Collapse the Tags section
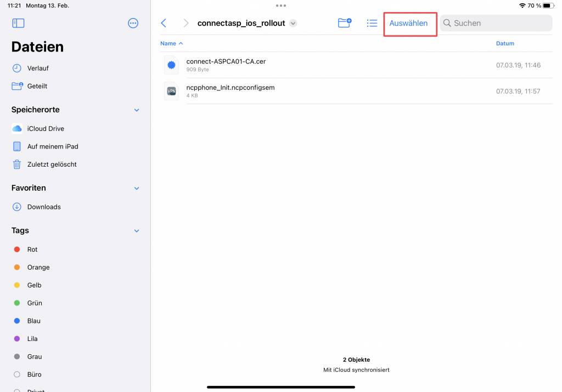This screenshot has height=392, width=562. coord(137,231)
